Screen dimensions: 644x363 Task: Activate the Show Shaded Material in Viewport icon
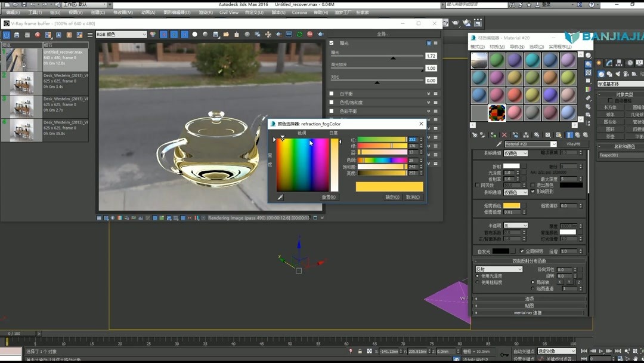click(x=558, y=134)
